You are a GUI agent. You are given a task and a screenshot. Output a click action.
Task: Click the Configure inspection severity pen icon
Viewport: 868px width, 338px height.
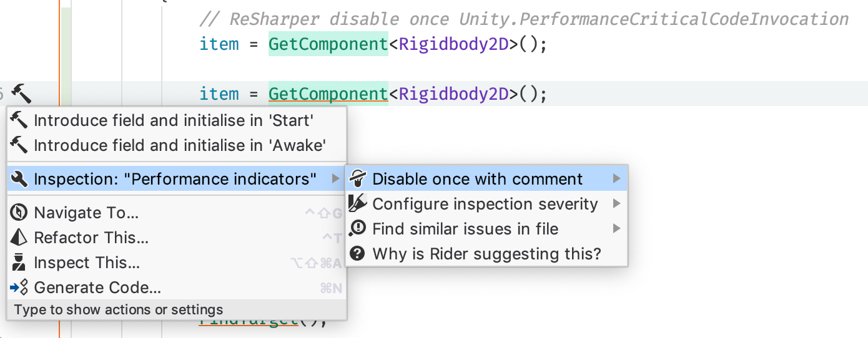(357, 204)
